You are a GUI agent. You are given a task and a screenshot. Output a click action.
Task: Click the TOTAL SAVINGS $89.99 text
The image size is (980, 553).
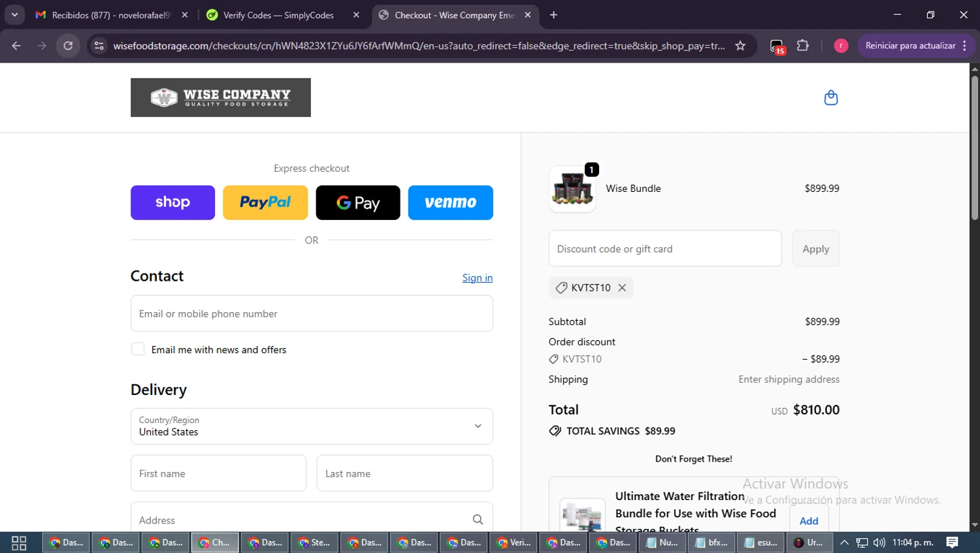(x=621, y=431)
